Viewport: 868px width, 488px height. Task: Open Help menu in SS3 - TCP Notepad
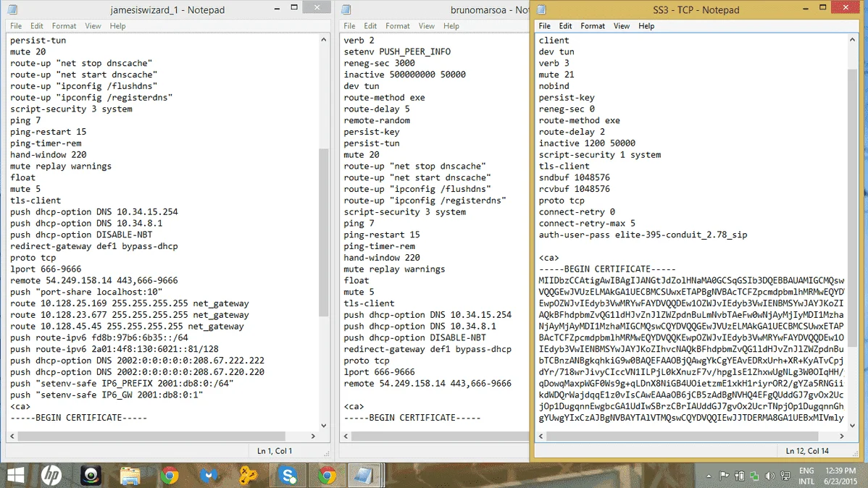(x=646, y=26)
